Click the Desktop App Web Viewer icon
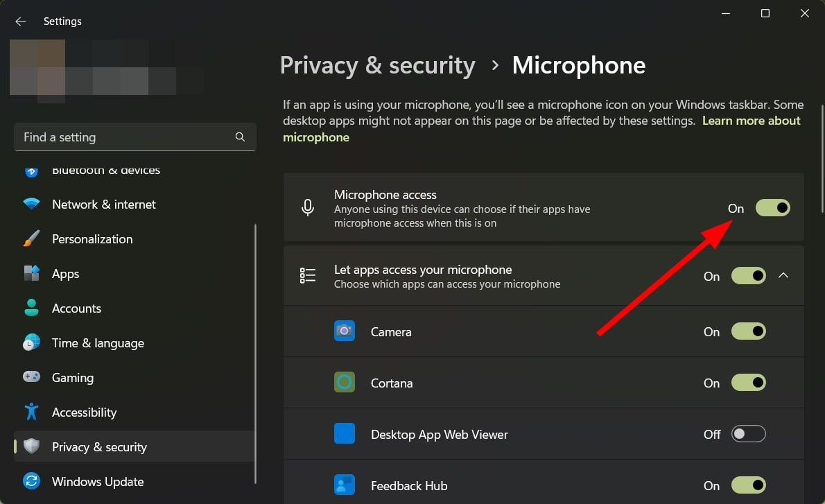825x504 pixels. click(345, 434)
